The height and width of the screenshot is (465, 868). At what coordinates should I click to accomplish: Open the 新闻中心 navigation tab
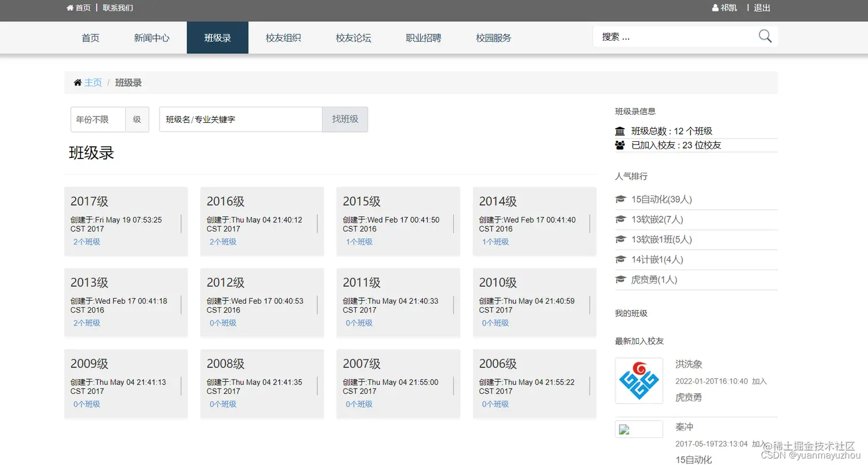tap(152, 38)
